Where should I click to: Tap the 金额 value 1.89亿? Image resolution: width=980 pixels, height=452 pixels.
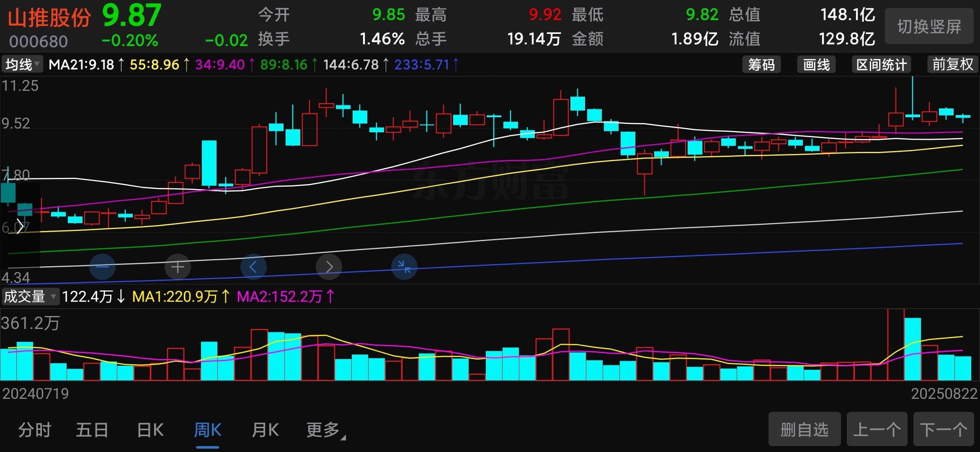695,39
